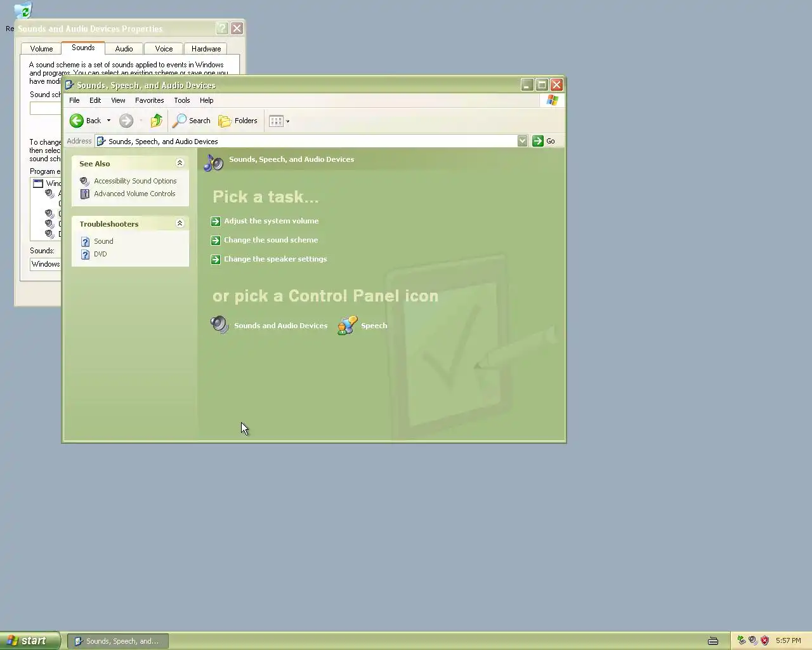The image size is (812, 650).
Task: Open the DVD troubleshooter link
Action: (100, 254)
